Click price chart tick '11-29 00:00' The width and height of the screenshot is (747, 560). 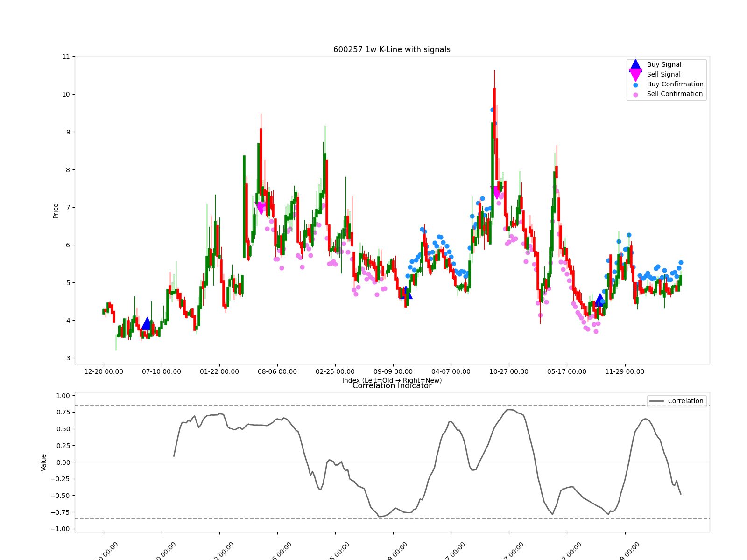click(625, 372)
